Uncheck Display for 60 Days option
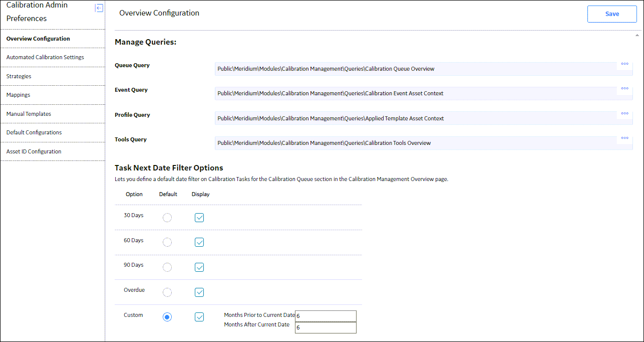 click(x=199, y=242)
